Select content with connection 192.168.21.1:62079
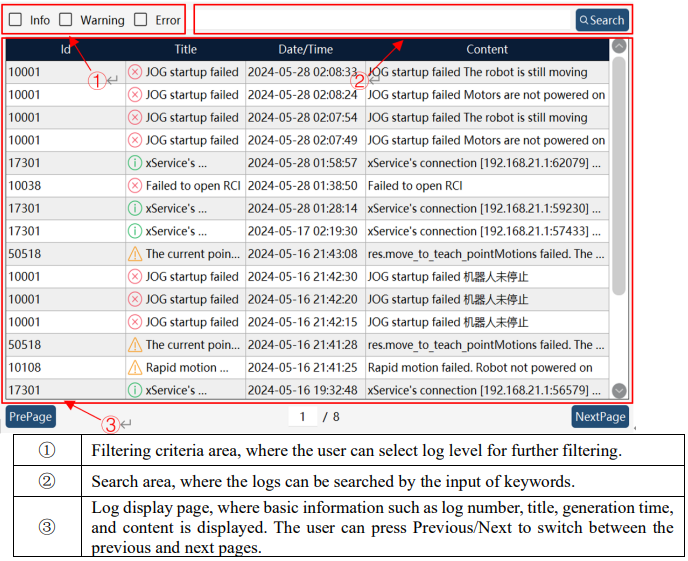 point(487,163)
